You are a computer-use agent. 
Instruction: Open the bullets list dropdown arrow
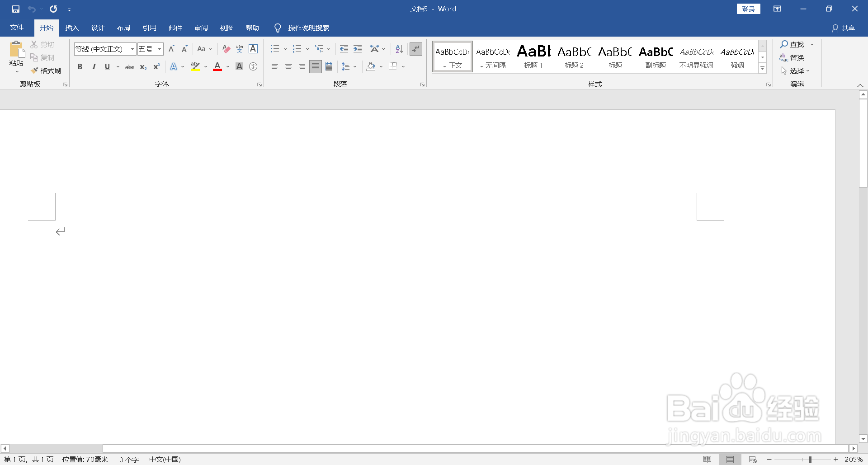pos(285,49)
